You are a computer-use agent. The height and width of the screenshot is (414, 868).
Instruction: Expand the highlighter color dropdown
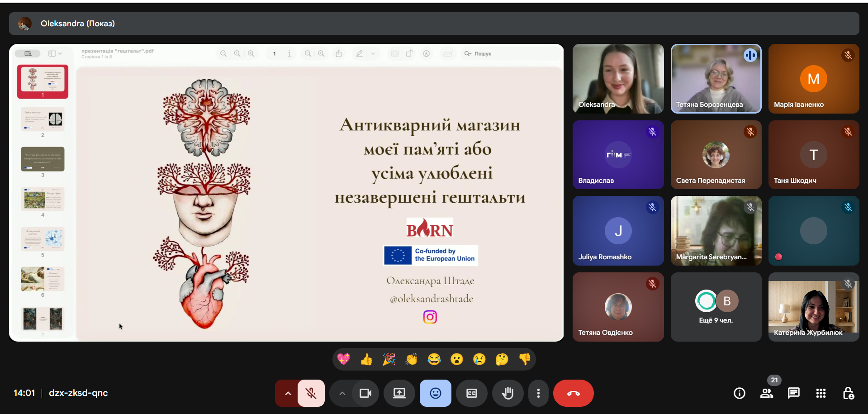pyautogui.click(x=373, y=53)
